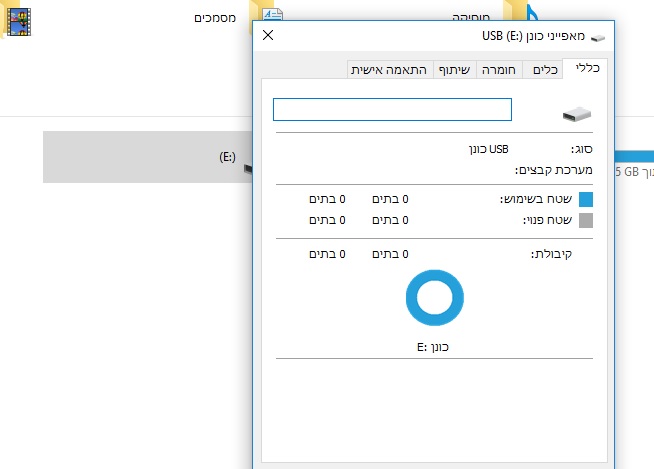Click the small drive icon in the title bar
654x469 pixels.
pos(598,38)
